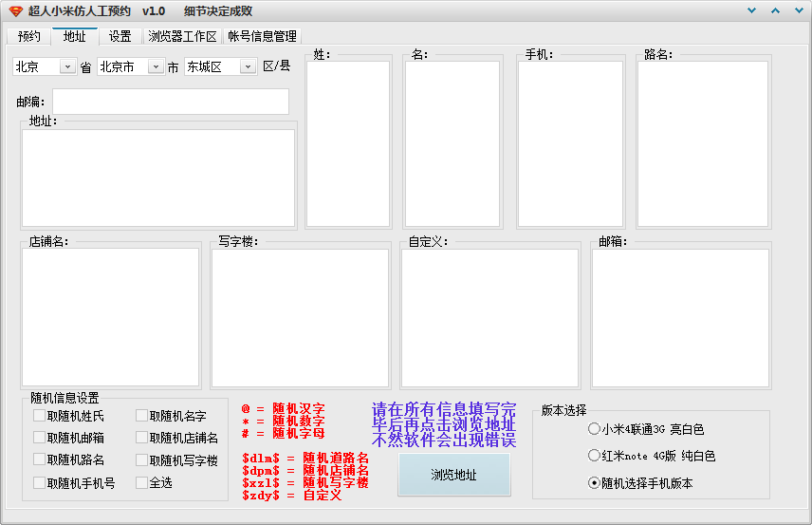The height and width of the screenshot is (525, 812).
Task: Click inside the 地址 text area
Action: (158, 178)
